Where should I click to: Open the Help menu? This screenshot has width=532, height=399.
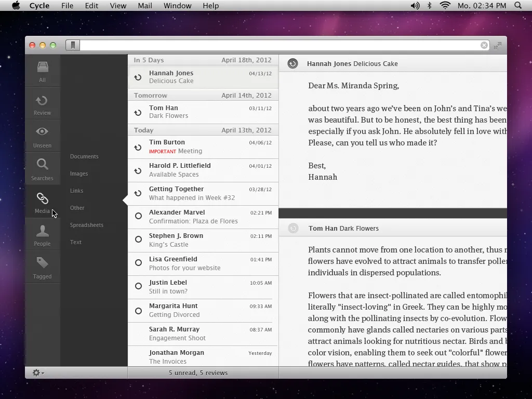(211, 6)
